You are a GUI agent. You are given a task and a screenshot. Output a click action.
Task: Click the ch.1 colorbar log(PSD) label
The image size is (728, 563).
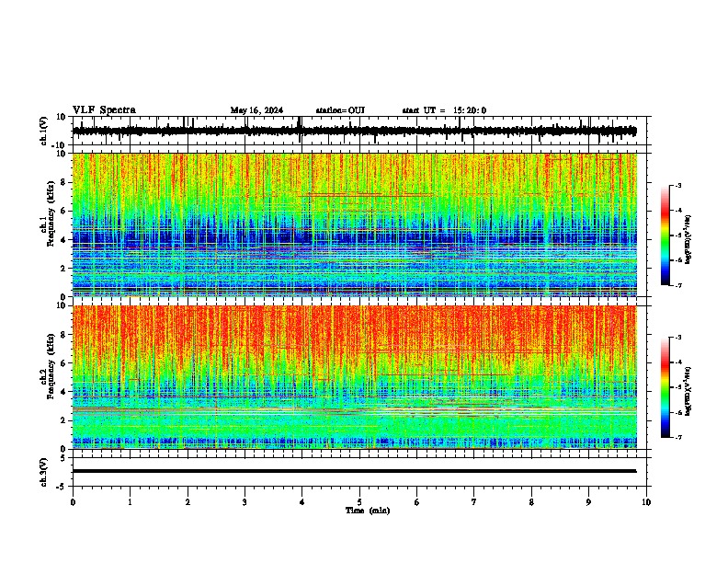688,239
